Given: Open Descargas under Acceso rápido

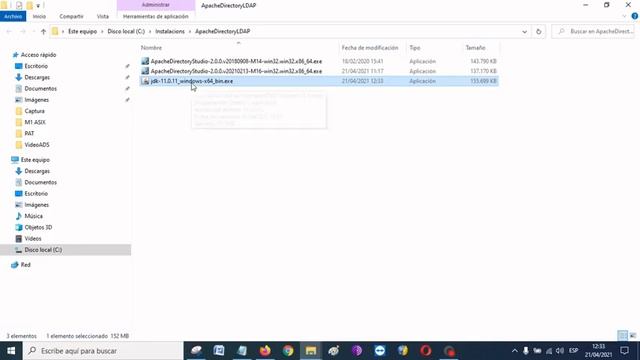Looking at the screenshot, I should 37,77.
